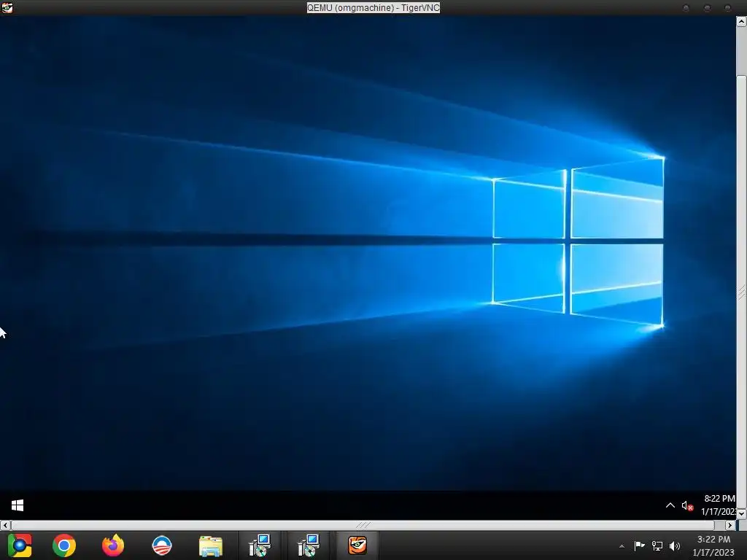Click the VNC viewer scroll-down arrow
Screen dimensions: 747x560
pos(742,513)
